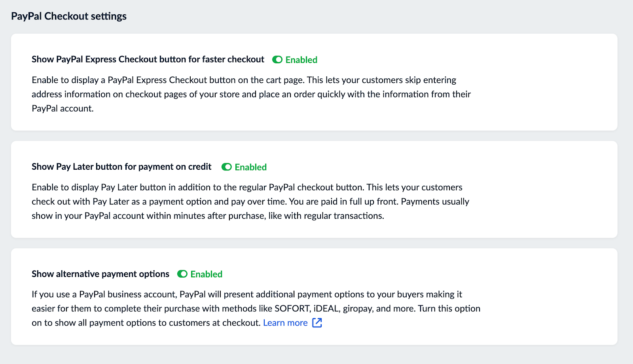Click the green status indicator for alternative payments

pos(182,274)
